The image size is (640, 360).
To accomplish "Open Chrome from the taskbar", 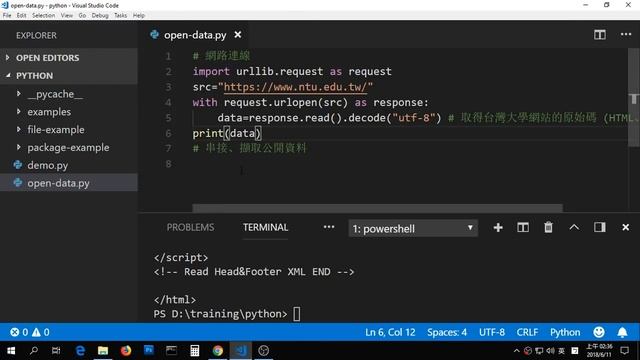I will (218, 351).
